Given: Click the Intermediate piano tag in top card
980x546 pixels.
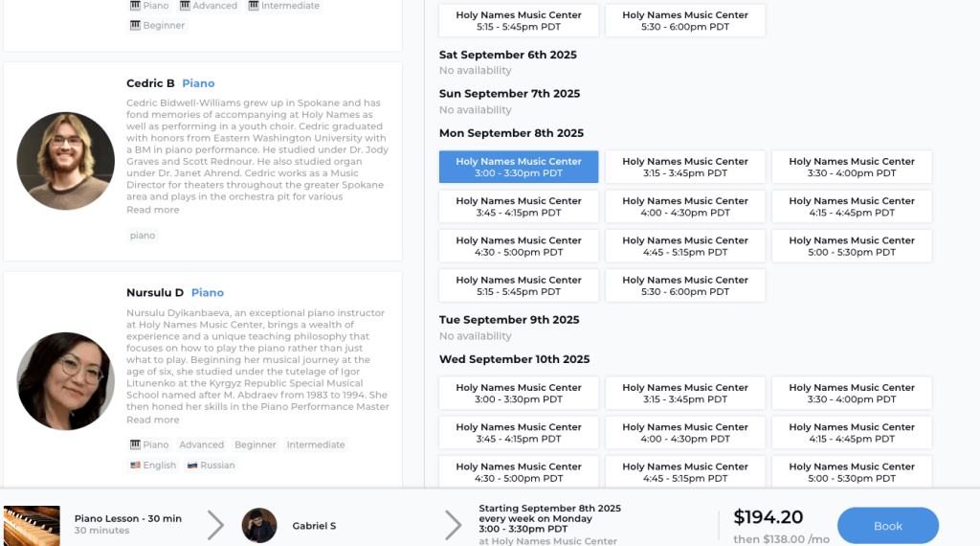Looking at the screenshot, I should pyautogui.click(x=283, y=6).
